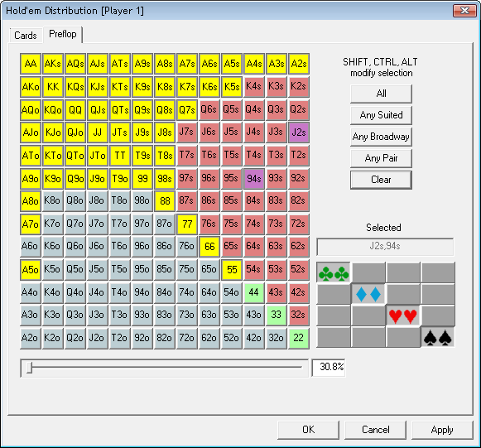This screenshot has height=448, width=481.
Task: Select the clubs-clubs suit combination cell
Action: tap(334, 272)
